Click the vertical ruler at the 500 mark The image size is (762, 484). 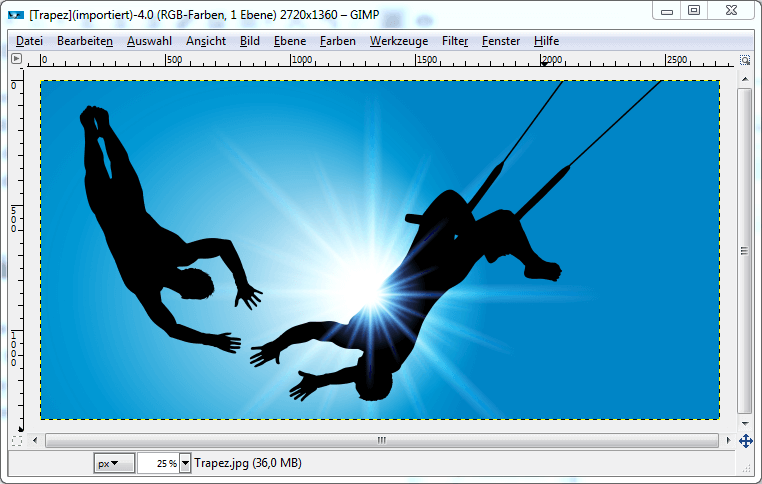[15, 219]
